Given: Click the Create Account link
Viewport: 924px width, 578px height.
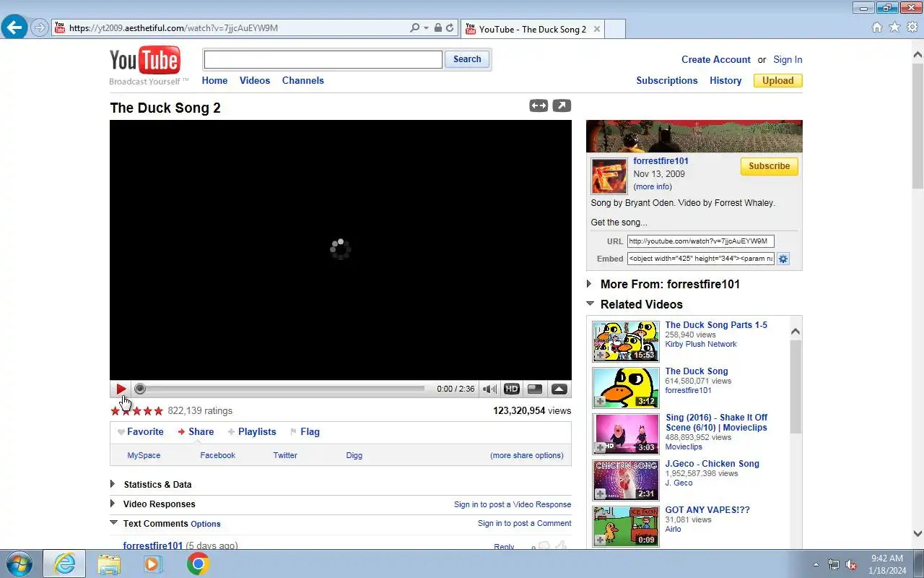Looking at the screenshot, I should pyautogui.click(x=716, y=59).
